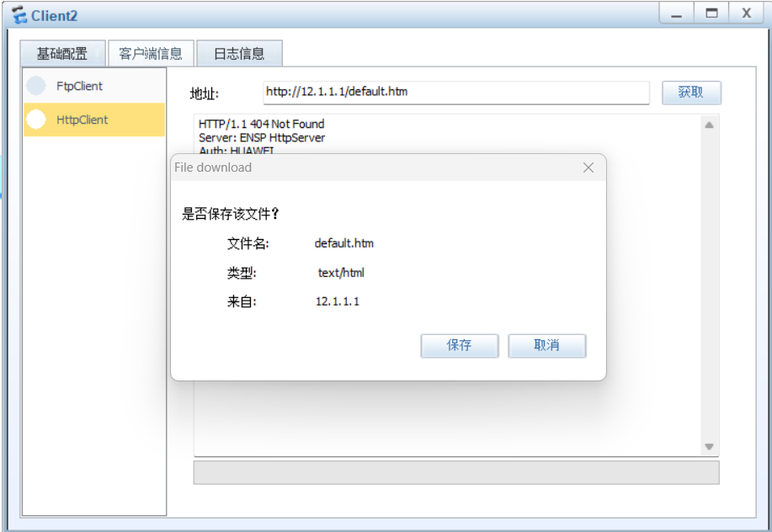Click the response scrollbar up arrow
Image resolution: width=772 pixels, height=532 pixels.
(x=709, y=125)
